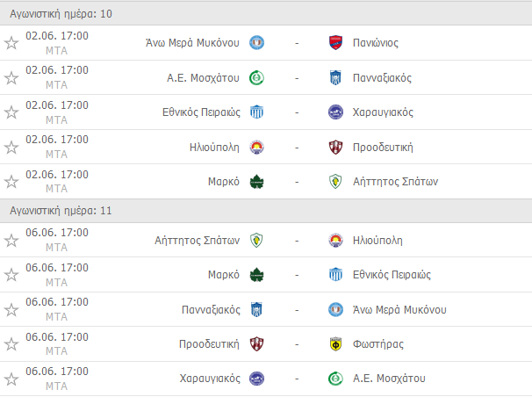Click the Αγωνιστική ημέρα: 11 header
The width and height of the screenshot is (532, 397).
point(61,211)
